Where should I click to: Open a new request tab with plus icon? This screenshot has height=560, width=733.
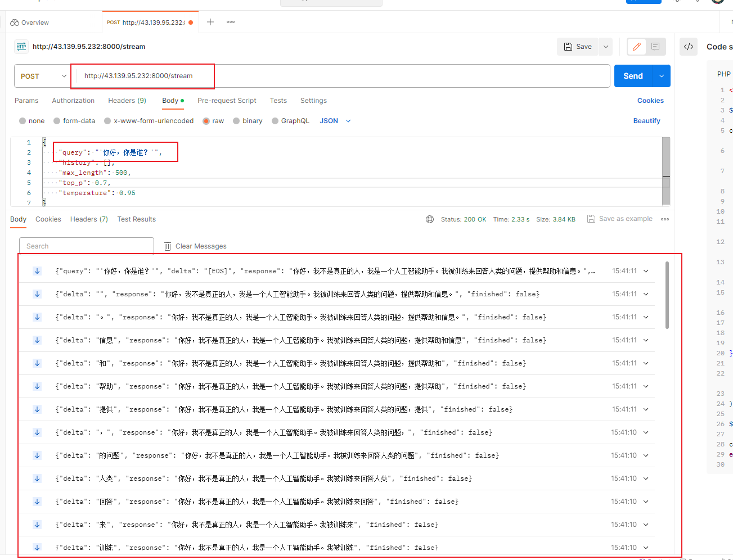210,22
